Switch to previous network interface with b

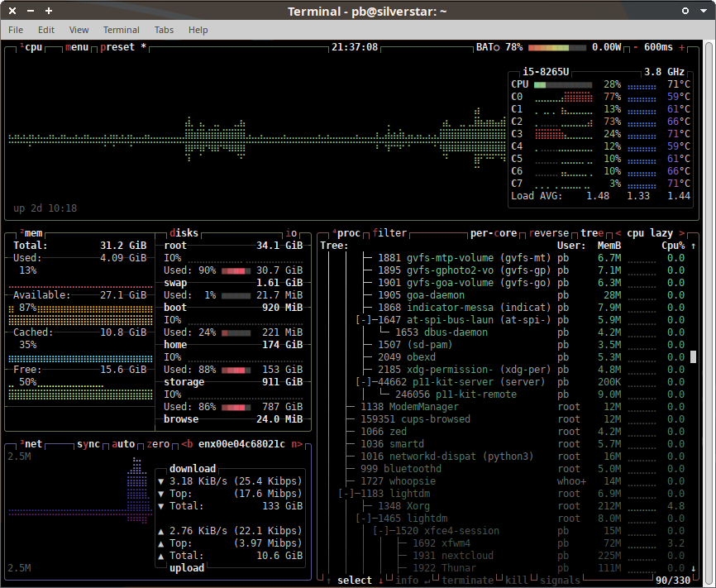pos(187,444)
